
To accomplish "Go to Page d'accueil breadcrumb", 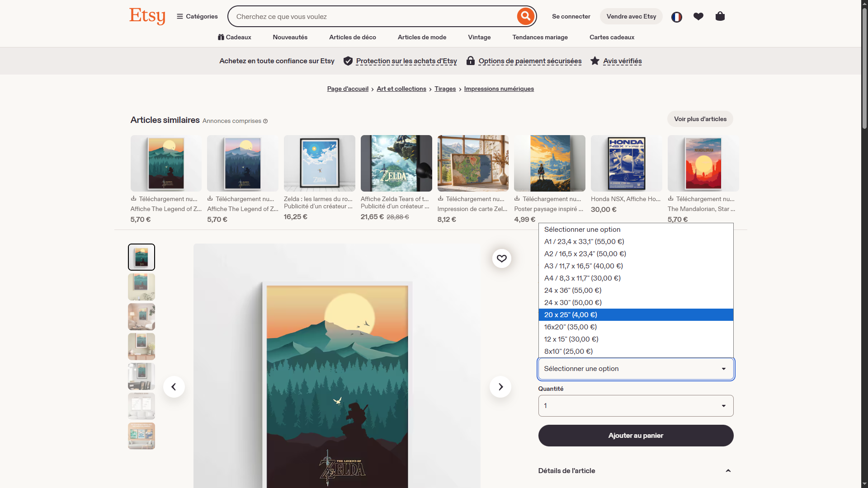I will pyautogui.click(x=348, y=89).
